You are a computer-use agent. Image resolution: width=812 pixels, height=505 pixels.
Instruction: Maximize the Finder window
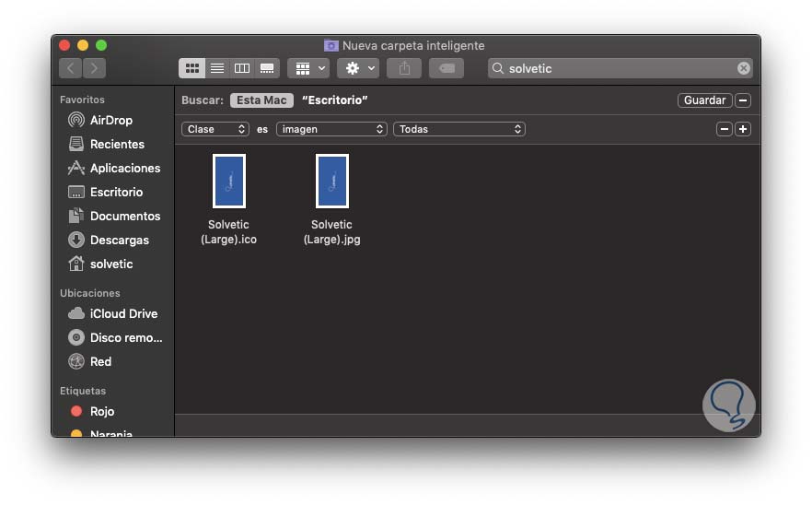pos(101,46)
